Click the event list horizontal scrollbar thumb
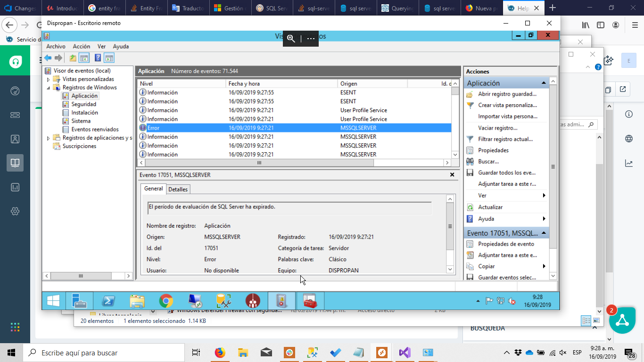Viewport: 644px width, 362px height. (259, 163)
